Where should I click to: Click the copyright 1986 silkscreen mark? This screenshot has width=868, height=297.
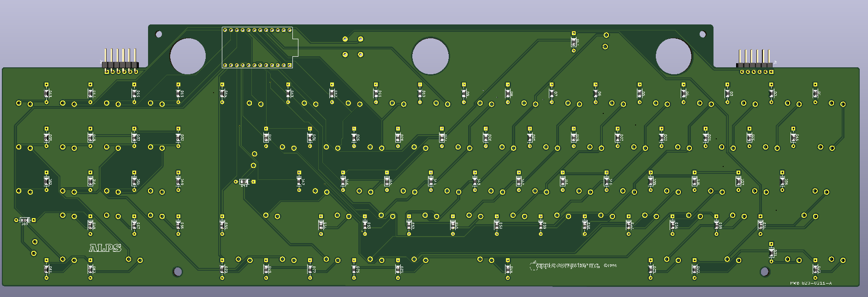click(610, 266)
